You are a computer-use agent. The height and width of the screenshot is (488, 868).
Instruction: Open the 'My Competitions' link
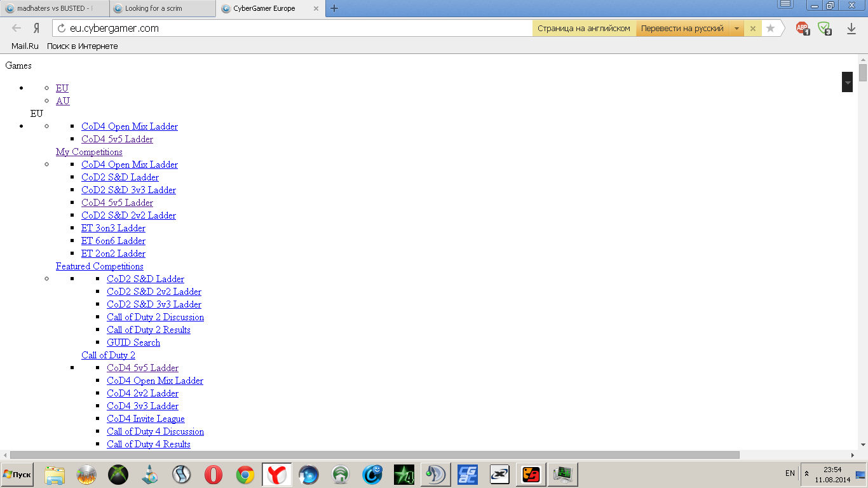(89, 152)
